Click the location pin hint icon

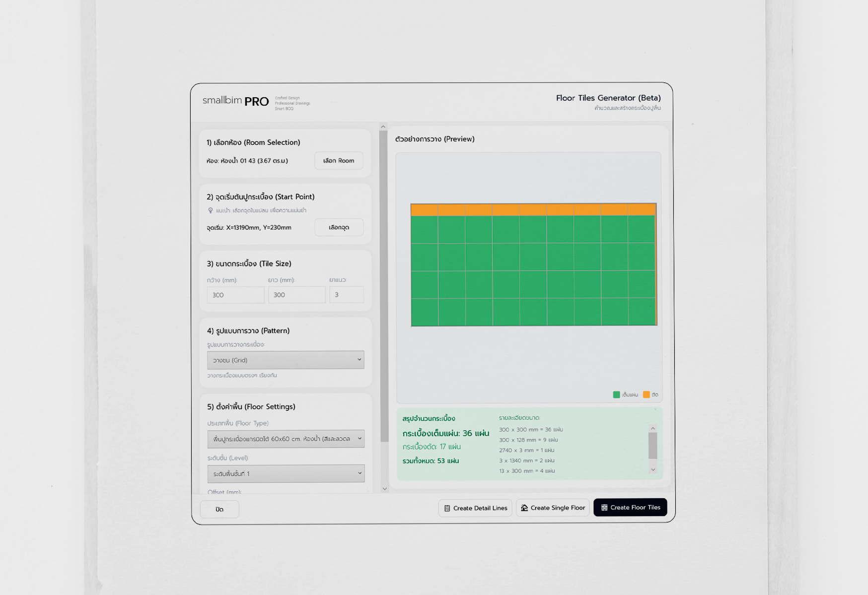[211, 211]
